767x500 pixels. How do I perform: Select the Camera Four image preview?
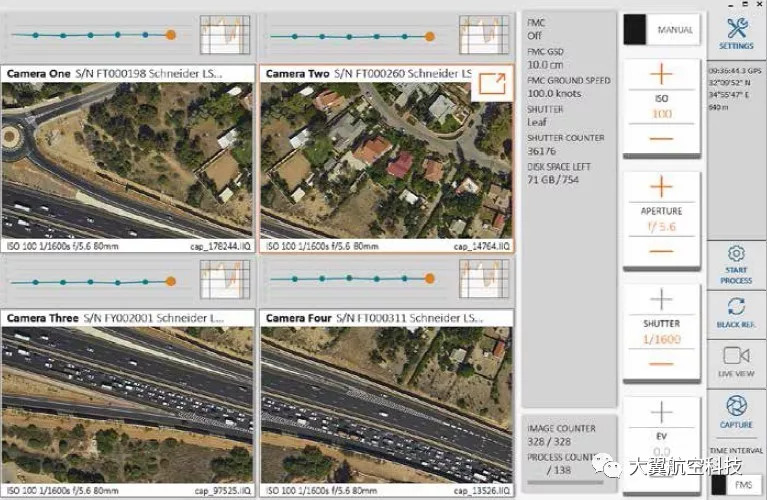coord(387,405)
